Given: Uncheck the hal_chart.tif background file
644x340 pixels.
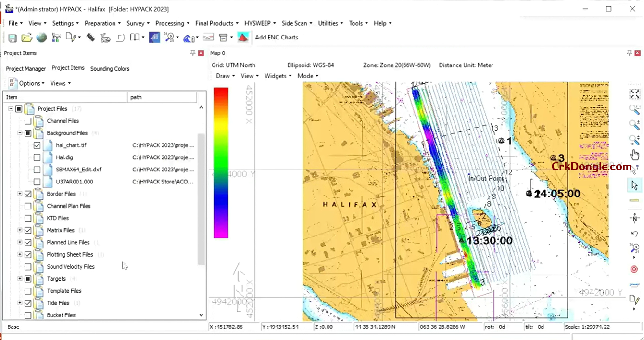Looking at the screenshot, I should point(37,145).
